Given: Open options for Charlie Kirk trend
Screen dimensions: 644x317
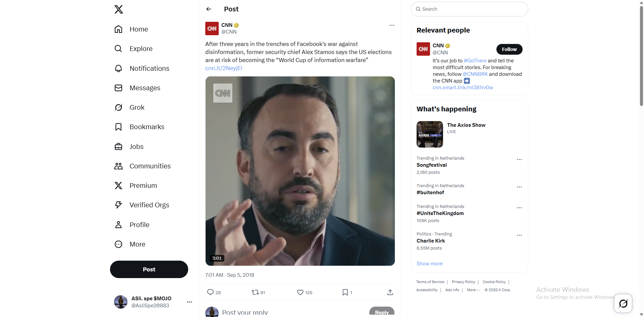Looking at the screenshot, I should point(519,235).
